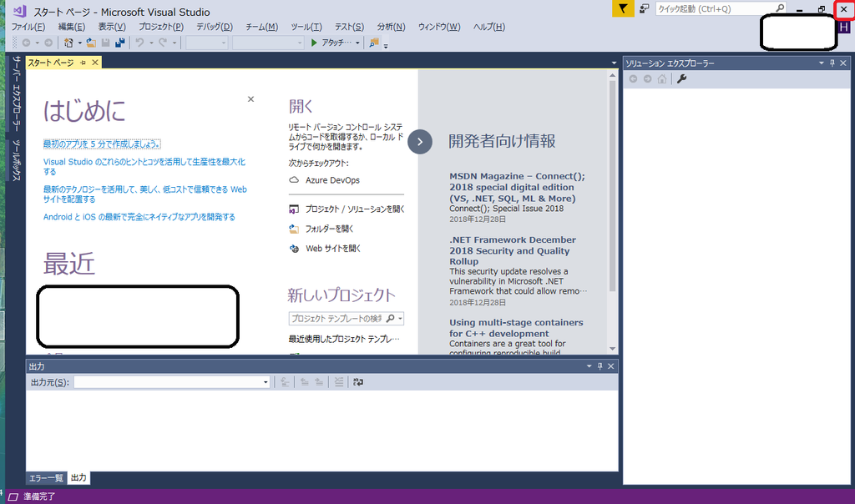The width and height of the screenshot is (855, 504).
Task: Open the document tab list dropdown
Action: [614, 63]
